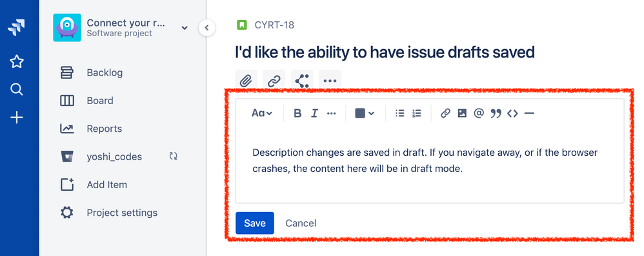Image resolution: width=644 pixels, height=256 pixels.
Task: Open the more actions ellipsis under title
Action: (330, 81)
